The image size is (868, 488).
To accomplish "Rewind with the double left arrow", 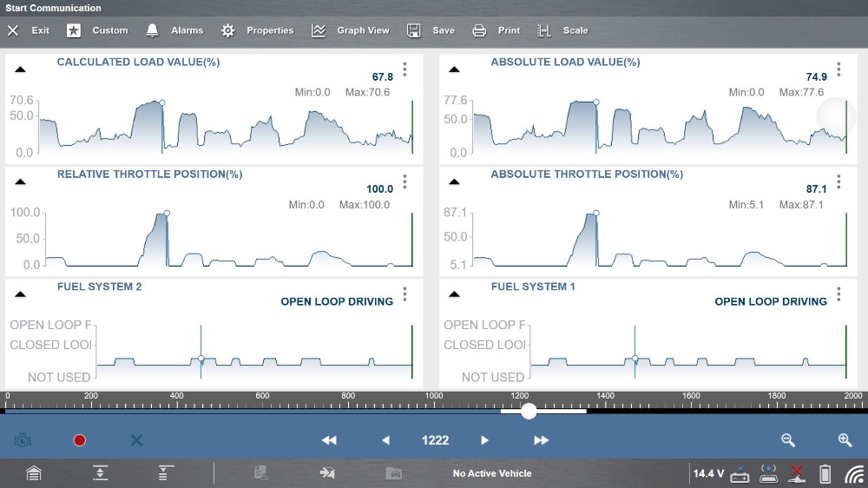I will 329,440.
